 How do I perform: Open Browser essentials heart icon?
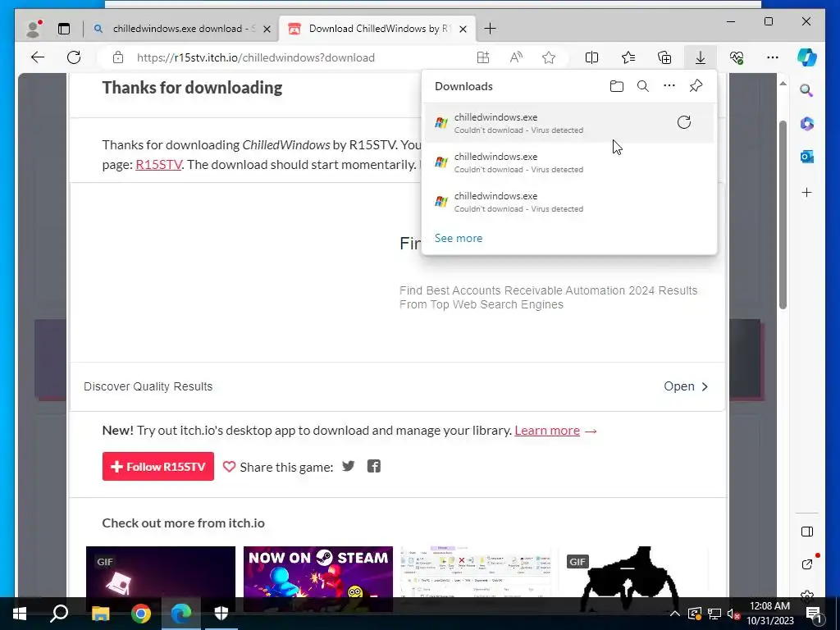737,57
